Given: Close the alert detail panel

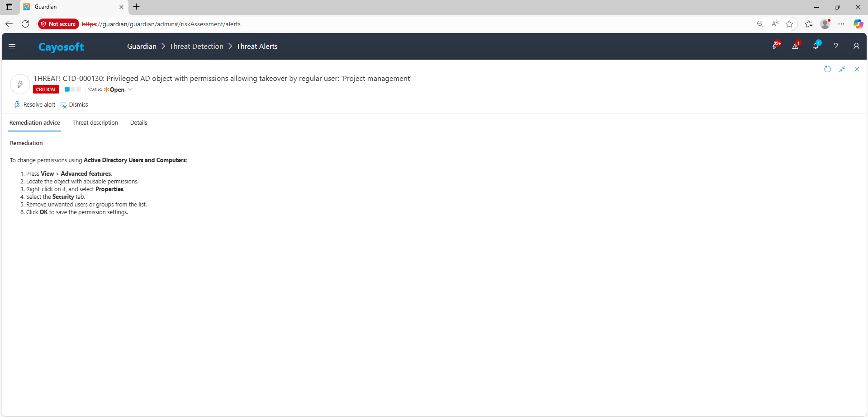Looking at the screenshot, I should [x=857, y=69].
